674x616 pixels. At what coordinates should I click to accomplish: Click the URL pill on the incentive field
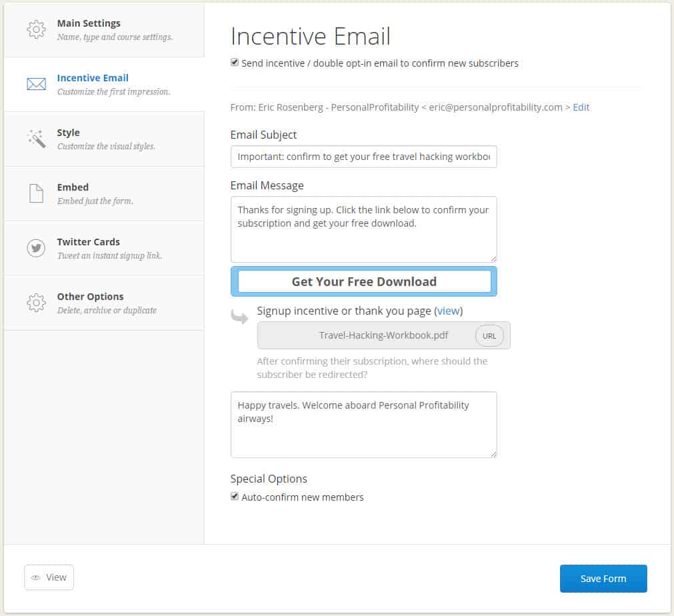[x=489, y=335]
